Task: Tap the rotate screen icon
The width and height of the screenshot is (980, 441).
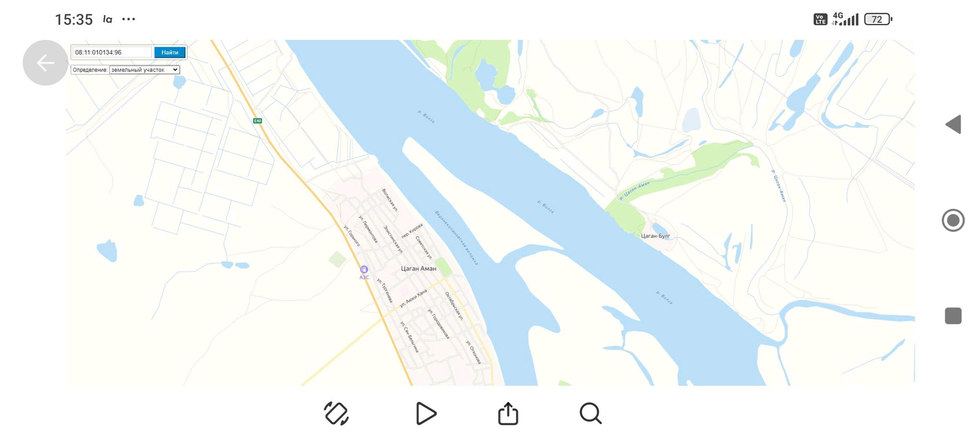Action: tap(336, 413)
